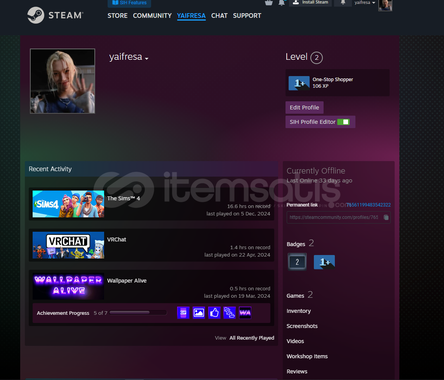Go to the STORE tab

tap(117, 16)
